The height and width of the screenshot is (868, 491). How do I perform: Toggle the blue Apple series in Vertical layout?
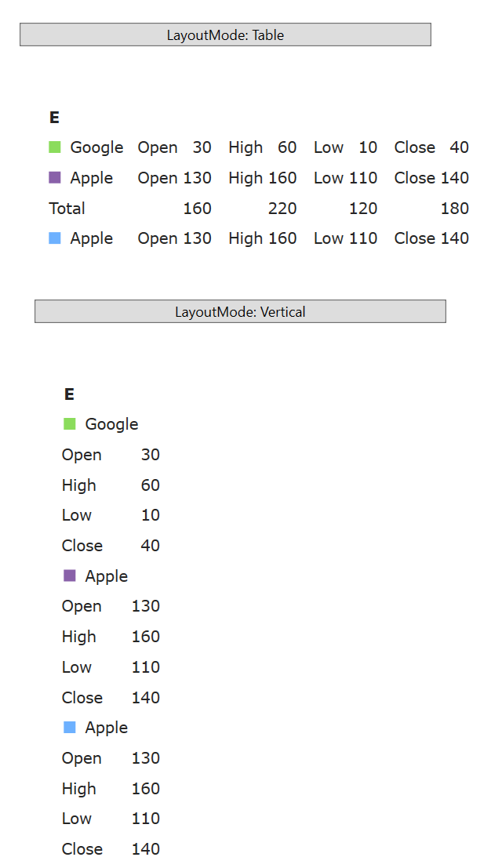(x=68, y=727)
